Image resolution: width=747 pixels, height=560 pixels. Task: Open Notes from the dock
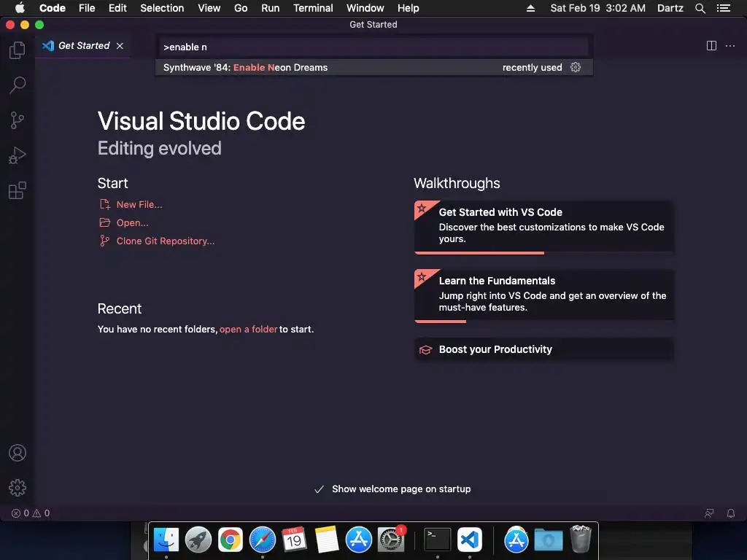326,540
